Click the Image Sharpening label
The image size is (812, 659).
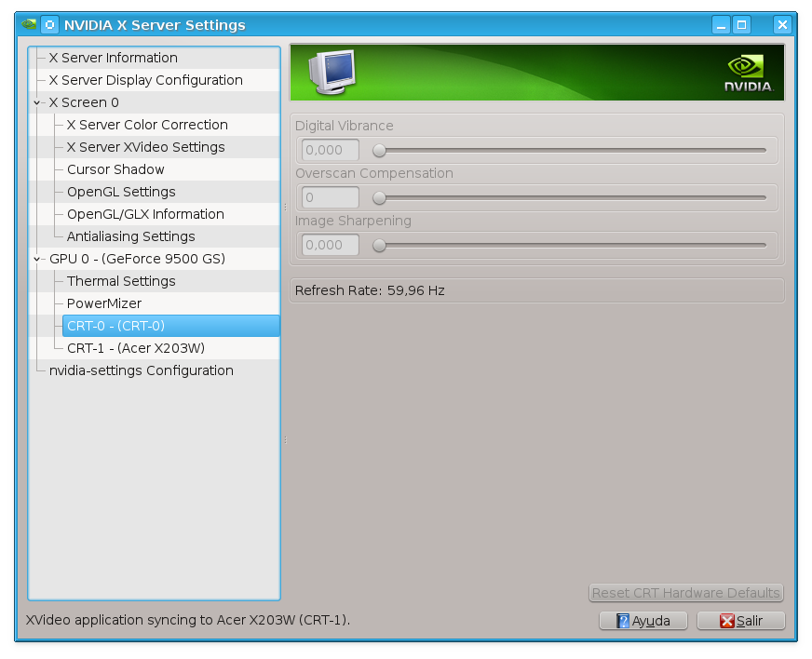pyautogui.click(x=353, y=221)
